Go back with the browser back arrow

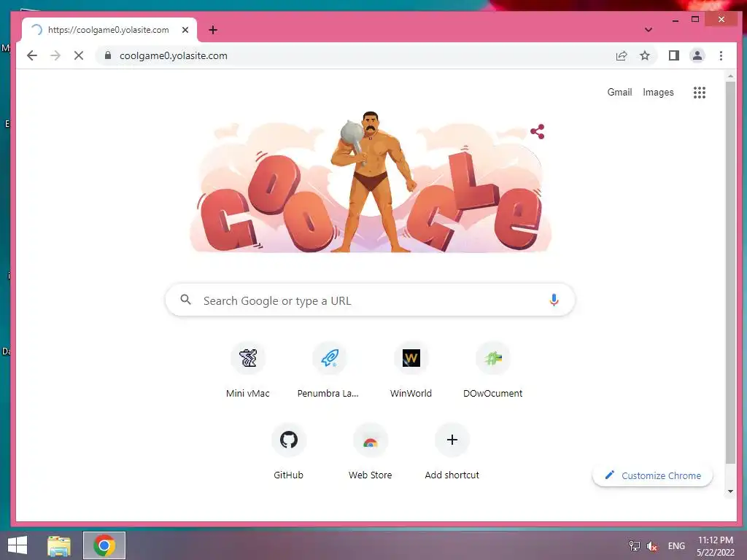pyautogui.click(x=32, y=55)
